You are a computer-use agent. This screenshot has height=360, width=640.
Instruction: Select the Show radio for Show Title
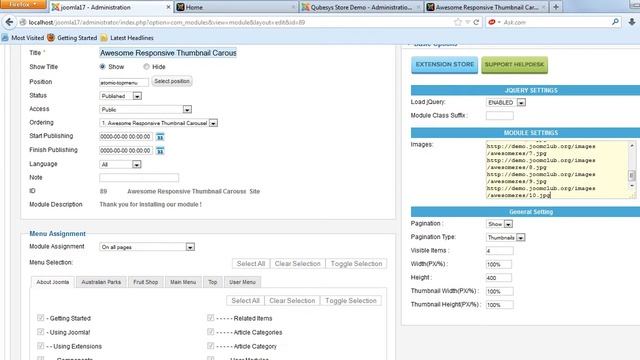point(102,67)
